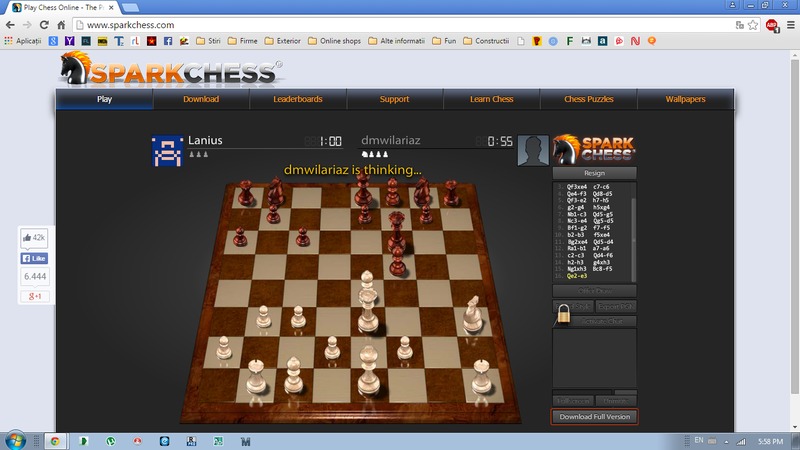Image resolution: width=800 pixels, height=450 pixels.
Task: Click the Facebook Like button
Action: (x=34, y=258)
